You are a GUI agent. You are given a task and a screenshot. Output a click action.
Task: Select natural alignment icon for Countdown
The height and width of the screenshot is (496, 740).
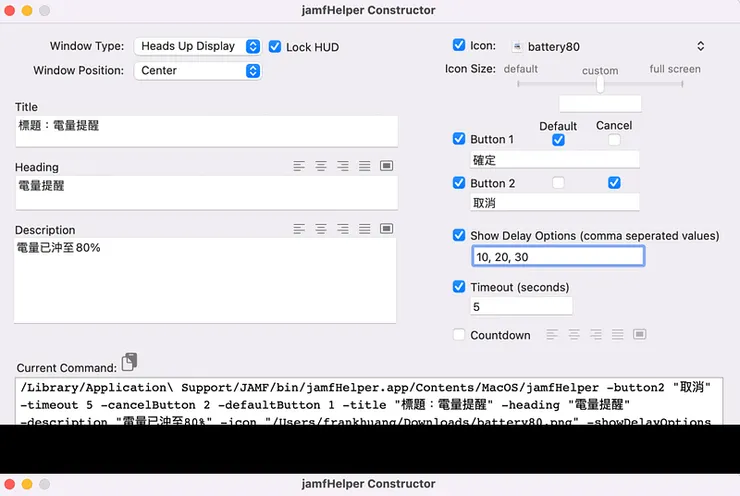639,334
